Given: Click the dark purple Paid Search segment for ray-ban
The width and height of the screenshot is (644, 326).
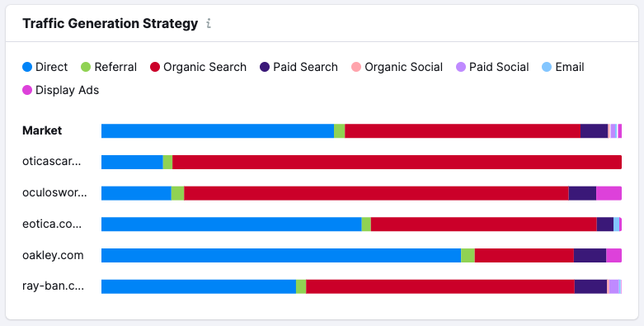Looking at the screenshot, I should [x=590, y=286].
